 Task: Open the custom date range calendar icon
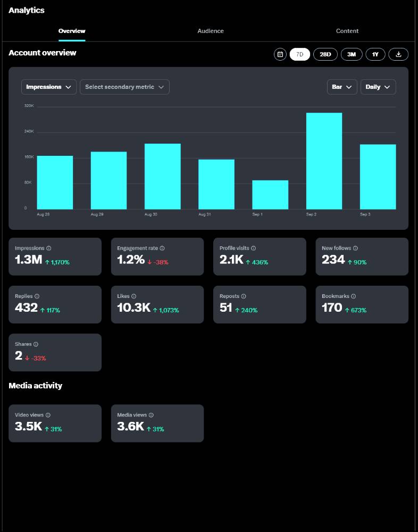coord(280,54)
